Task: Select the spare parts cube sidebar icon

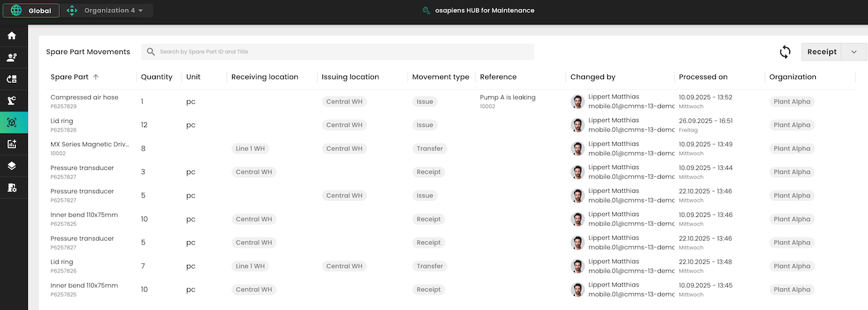Action: tap(11, 122)
